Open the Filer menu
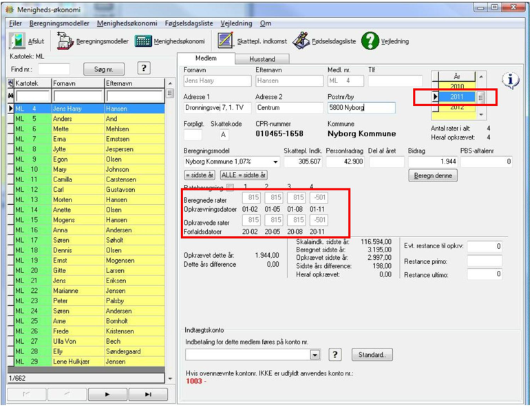 15,23
